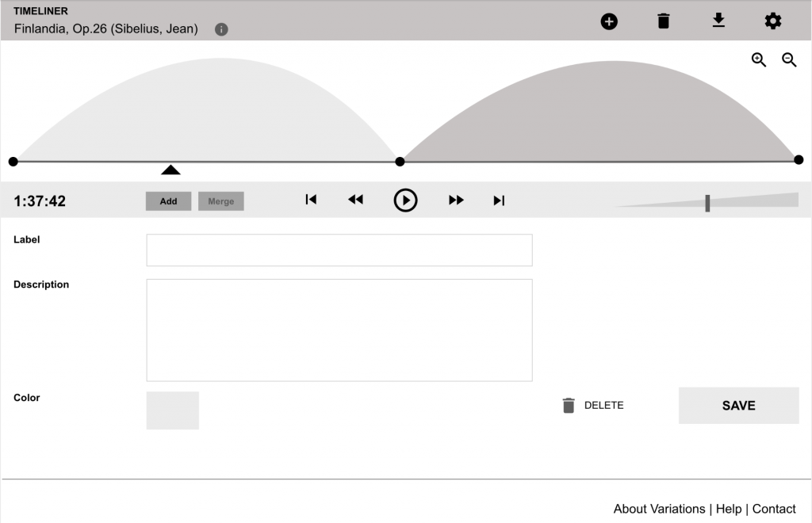
Task: Zoom out of the timeline
Action: [x=789, y=60]
